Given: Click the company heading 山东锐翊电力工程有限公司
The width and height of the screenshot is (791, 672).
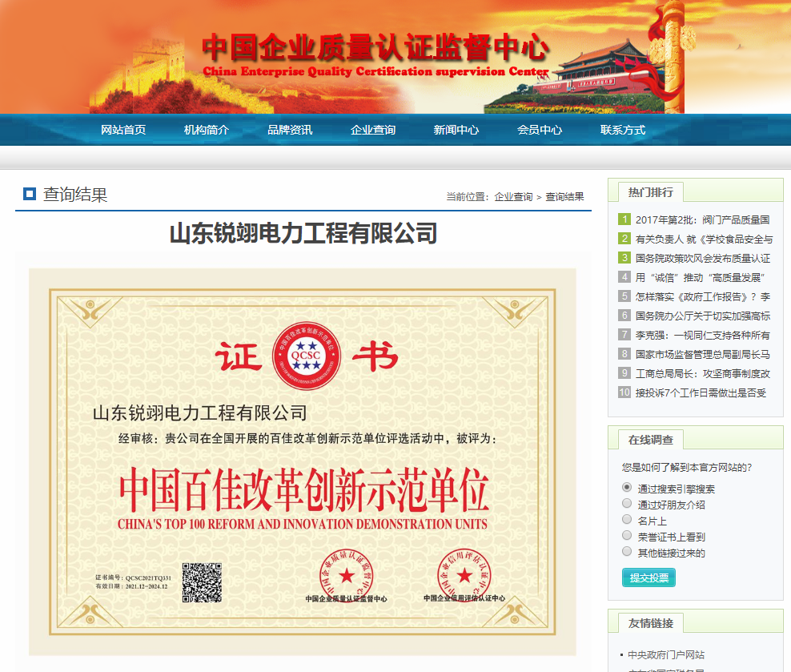Looking at the screenshot, I should pyautogui.click(x=303, y=234).
